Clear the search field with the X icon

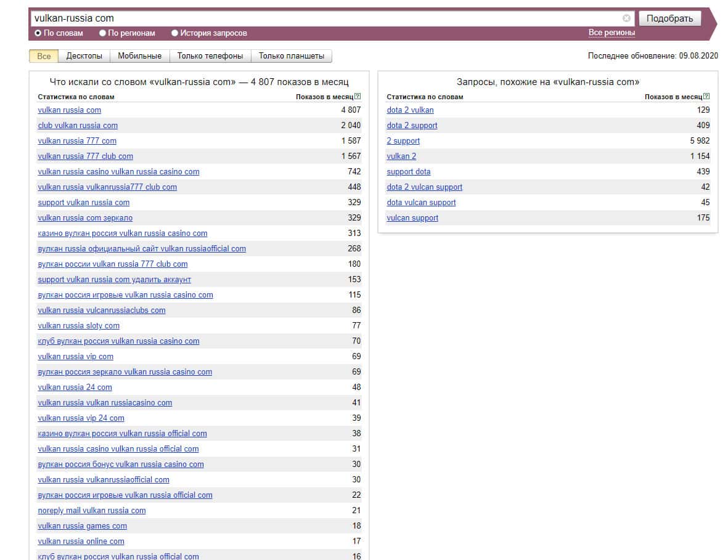pos(626,18)
